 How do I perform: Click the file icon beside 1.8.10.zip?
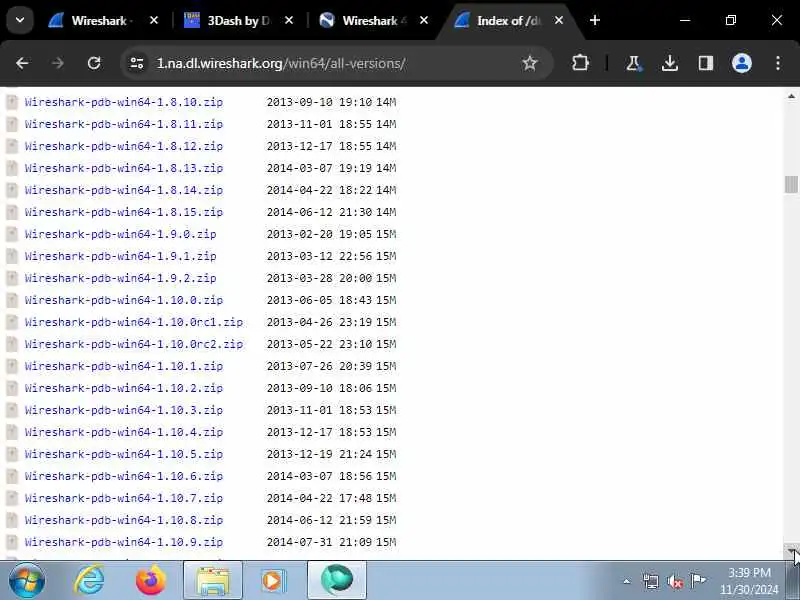pyautogui.click(x=12, y=102)
